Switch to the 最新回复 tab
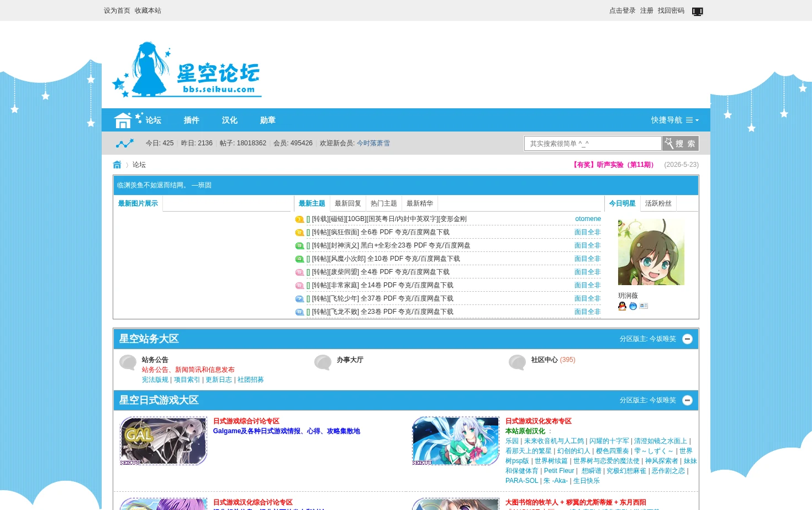The height and width of the screenshot is (510, 812). point(348,203)
